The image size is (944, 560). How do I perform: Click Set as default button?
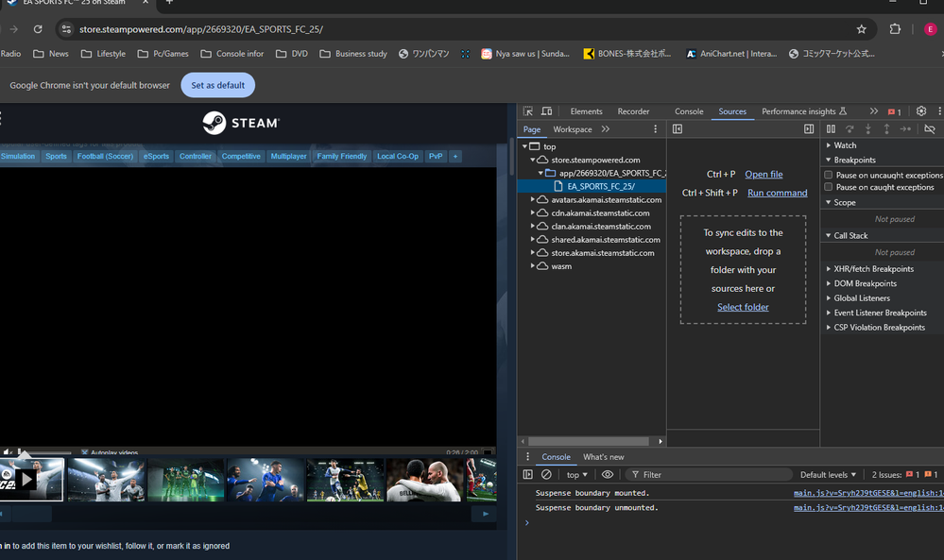click(218, 85)
